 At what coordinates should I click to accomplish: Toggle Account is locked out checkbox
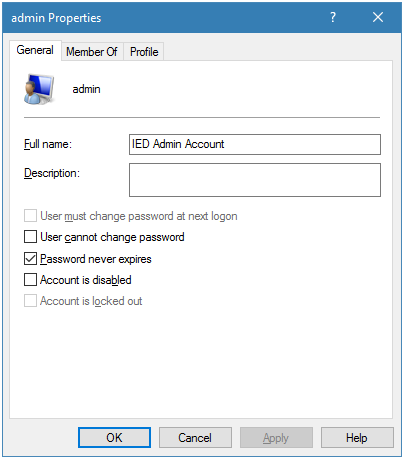tap(30, 301)
